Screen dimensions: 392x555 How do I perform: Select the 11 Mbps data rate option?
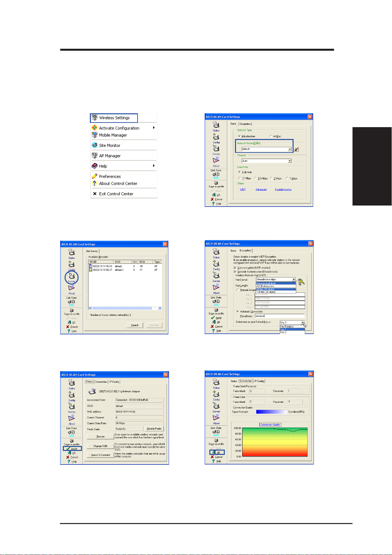tap(245, 179)
